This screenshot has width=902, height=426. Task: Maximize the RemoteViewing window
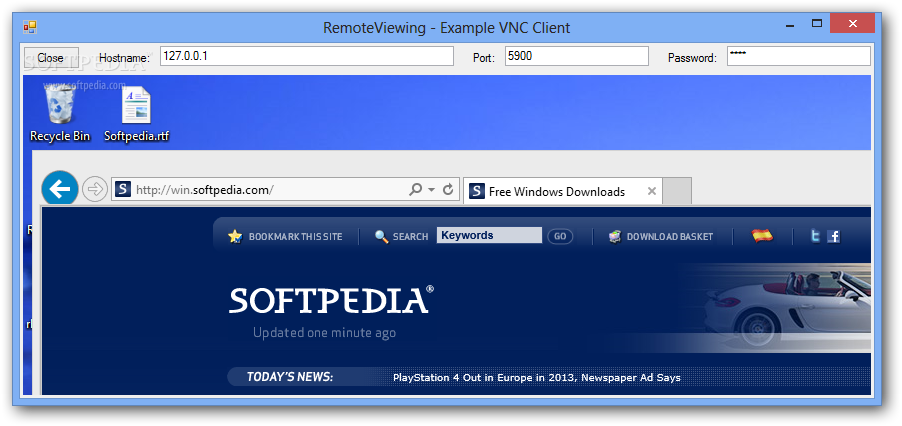pyautogui.click(x=816, y=24)
